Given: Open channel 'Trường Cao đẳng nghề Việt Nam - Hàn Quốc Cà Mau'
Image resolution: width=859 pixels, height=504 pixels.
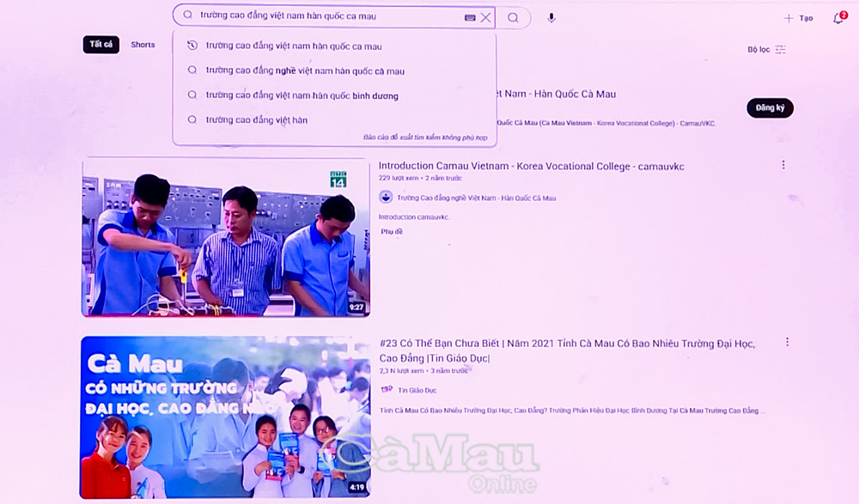Looking at the screenshot, I should (477, 197).
